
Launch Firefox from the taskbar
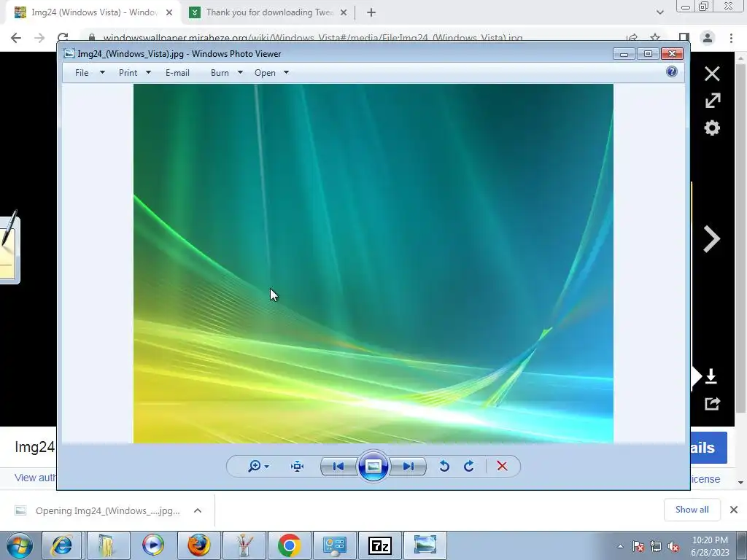tap(198, 545)
